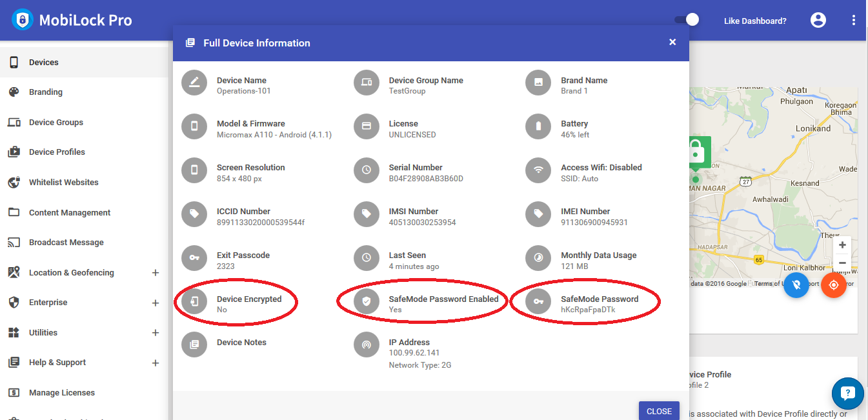Navigate to Content Management
Image resolution: width=868 pixels, height=420 pixels.
coord(84,213)
